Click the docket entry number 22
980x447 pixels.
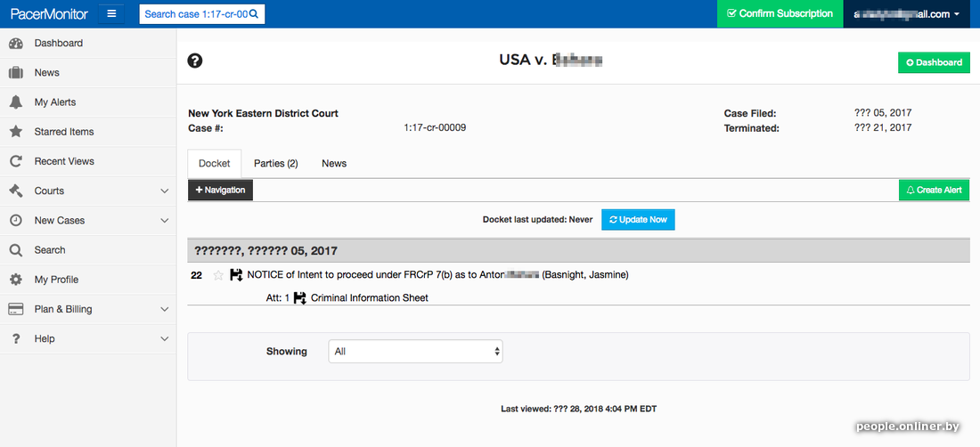(196, 274)
